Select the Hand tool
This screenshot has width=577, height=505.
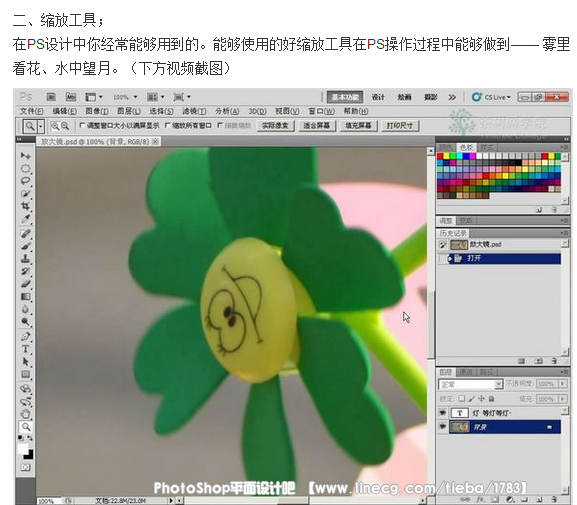25,414
